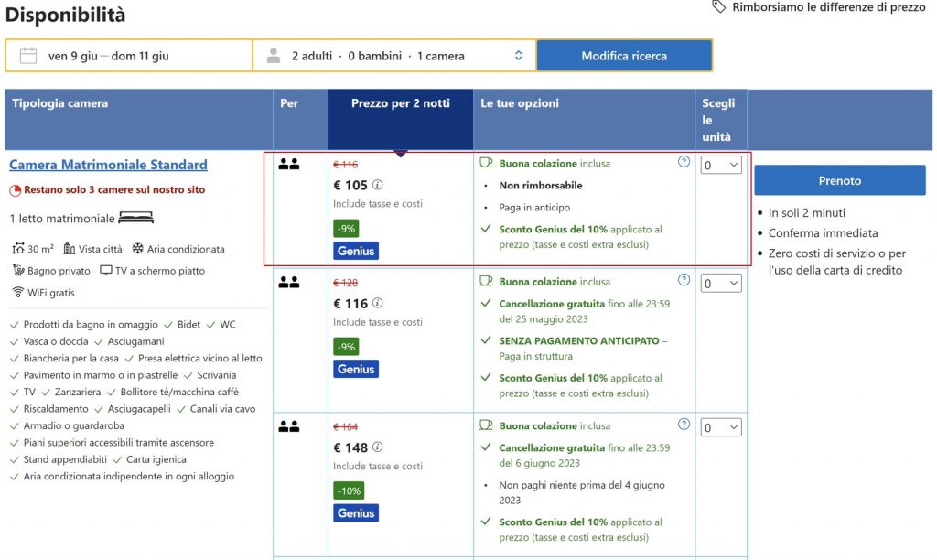Image resolution: width=937 pixels, height=560 pixels.
Task: Open the unit quantity dropdown for € 105
Action: click(720, 166)
